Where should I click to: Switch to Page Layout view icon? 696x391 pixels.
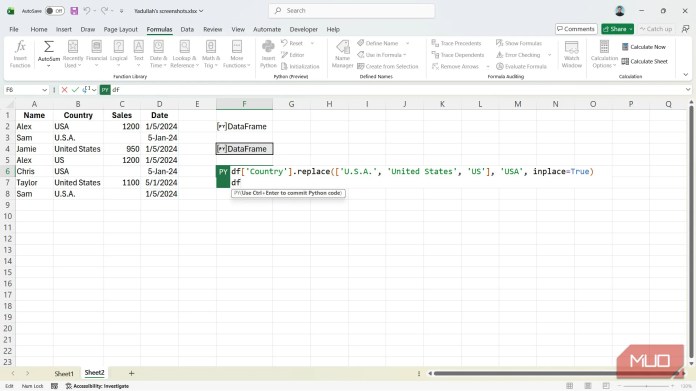(x=588, y=386)
